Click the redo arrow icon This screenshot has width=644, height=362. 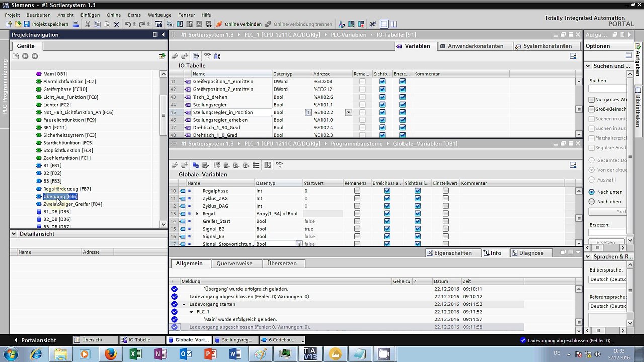(142, 24)
